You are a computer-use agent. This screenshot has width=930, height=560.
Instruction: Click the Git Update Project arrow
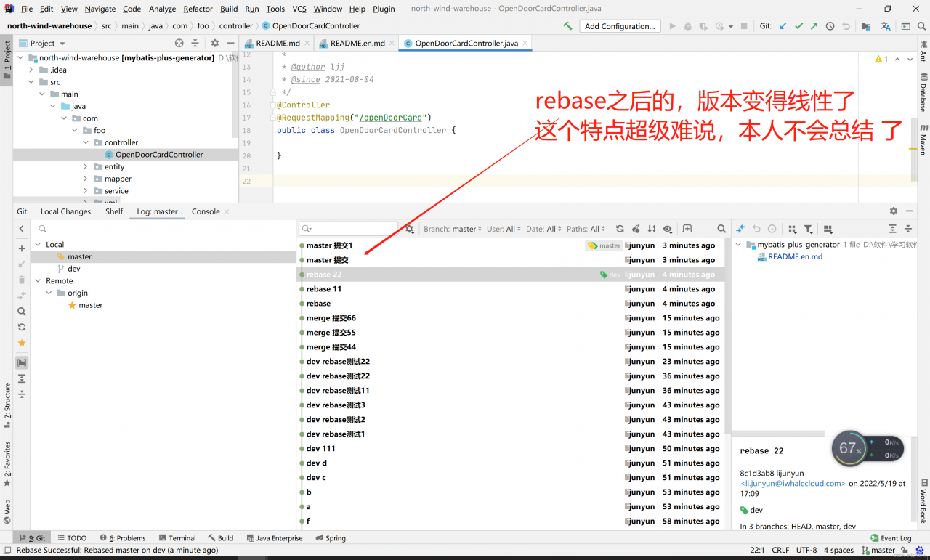783,26
